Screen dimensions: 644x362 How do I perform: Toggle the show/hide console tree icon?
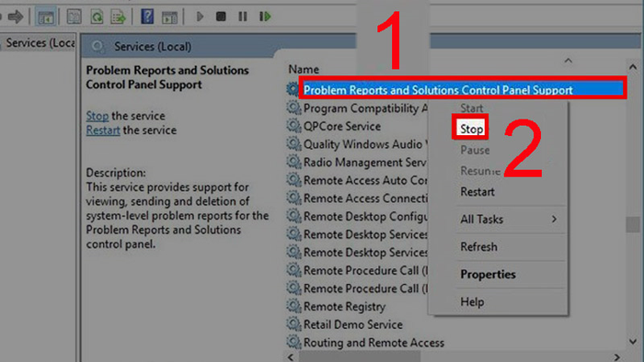[46, 17]
